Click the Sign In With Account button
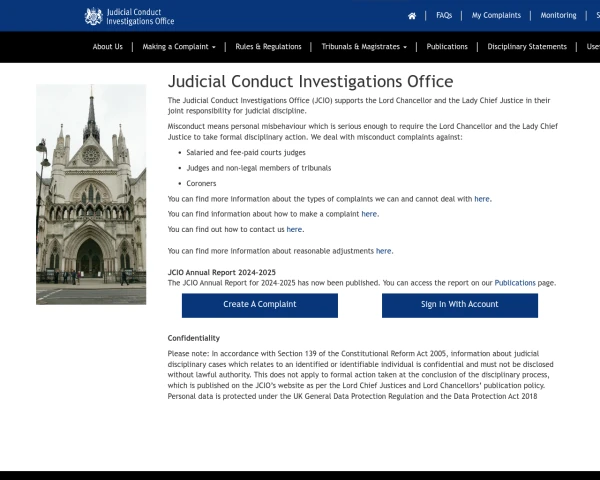Viewport: 600px width, 480px height. click(460, 305)
